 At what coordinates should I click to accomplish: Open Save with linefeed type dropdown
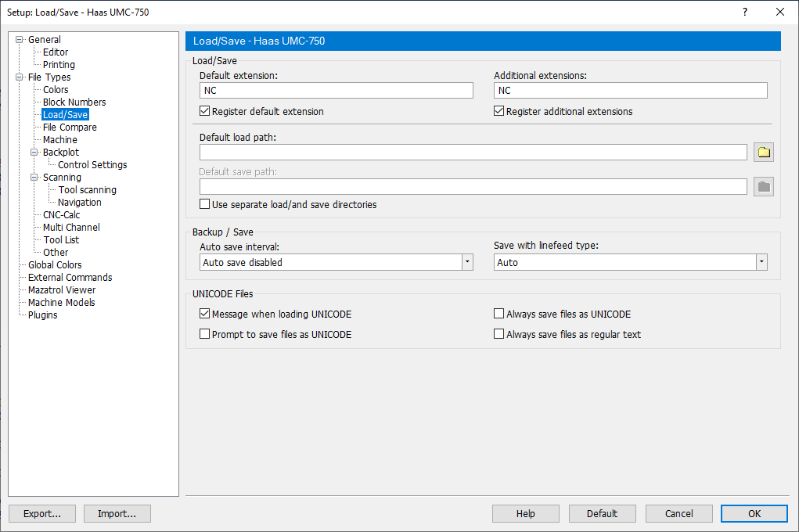[761, 262]
